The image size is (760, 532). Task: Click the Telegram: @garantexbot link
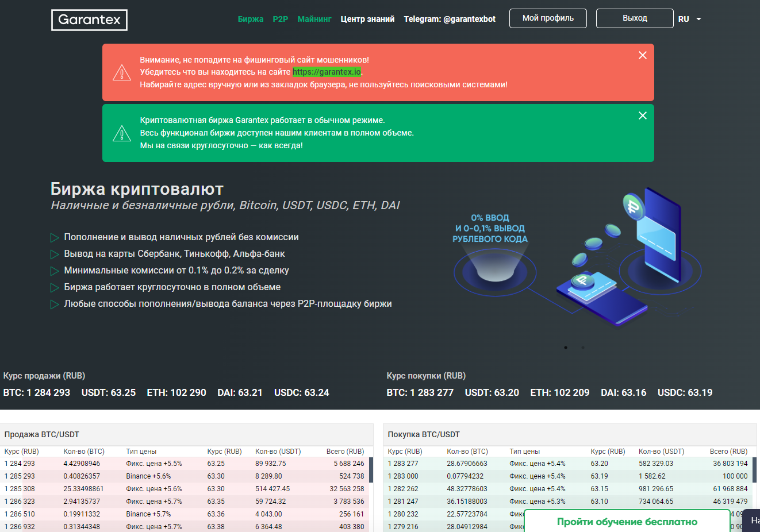[x=449, y=18]
